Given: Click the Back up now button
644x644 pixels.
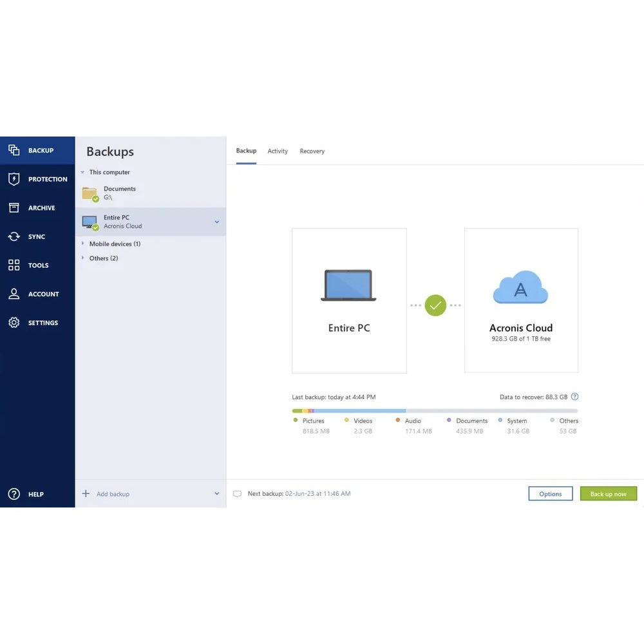Looking at the screenshot, I should [609, 494].
